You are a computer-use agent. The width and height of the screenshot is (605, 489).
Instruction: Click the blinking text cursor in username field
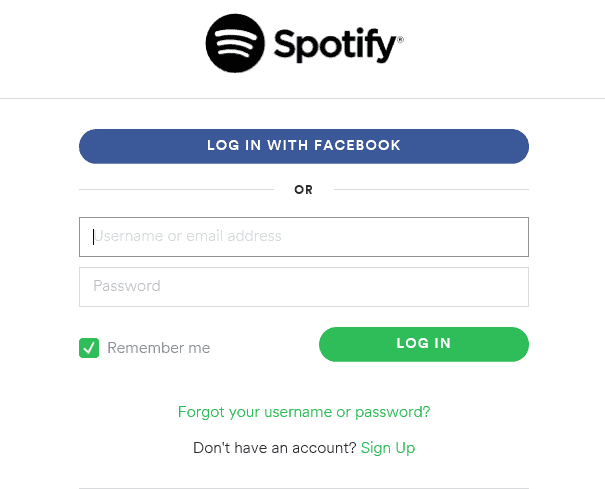point(93,237)
